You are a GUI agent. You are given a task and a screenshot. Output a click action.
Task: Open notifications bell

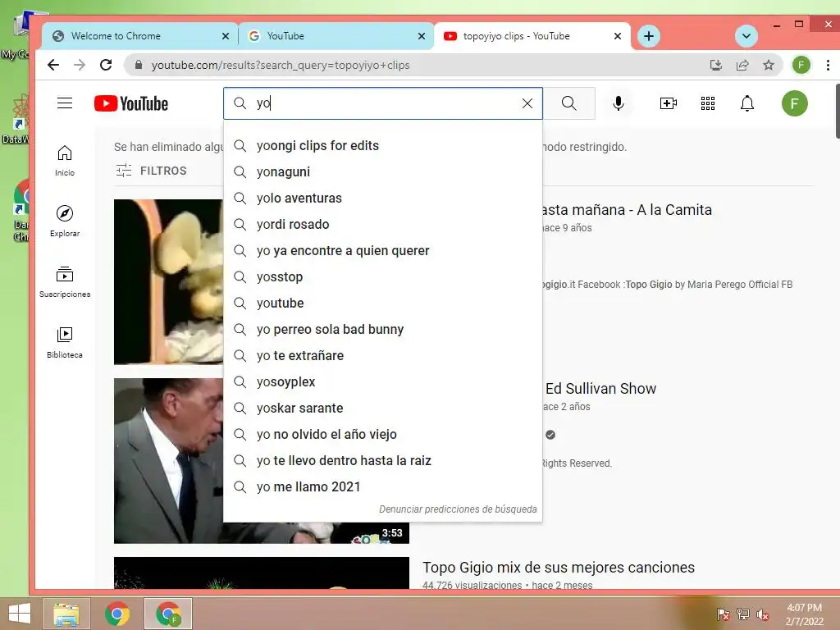[x=747, y=103]
